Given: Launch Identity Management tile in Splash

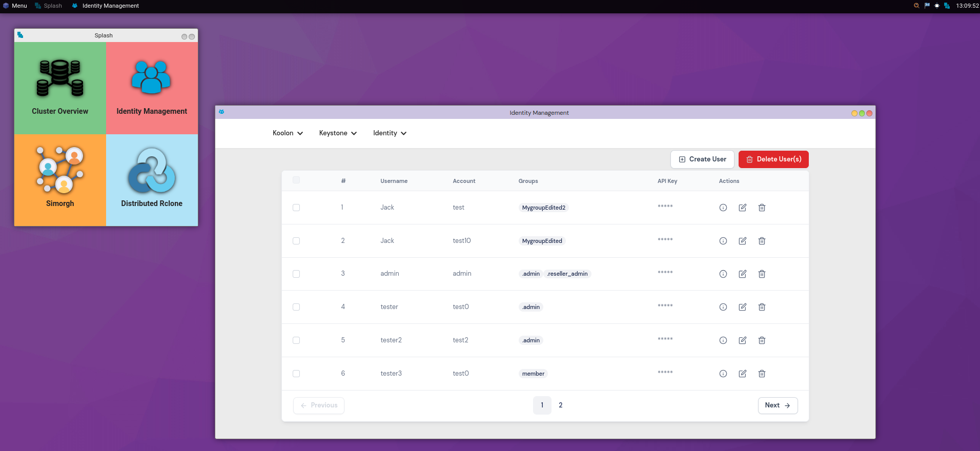Looking at the screenshot, I should (x=152, y=88).
